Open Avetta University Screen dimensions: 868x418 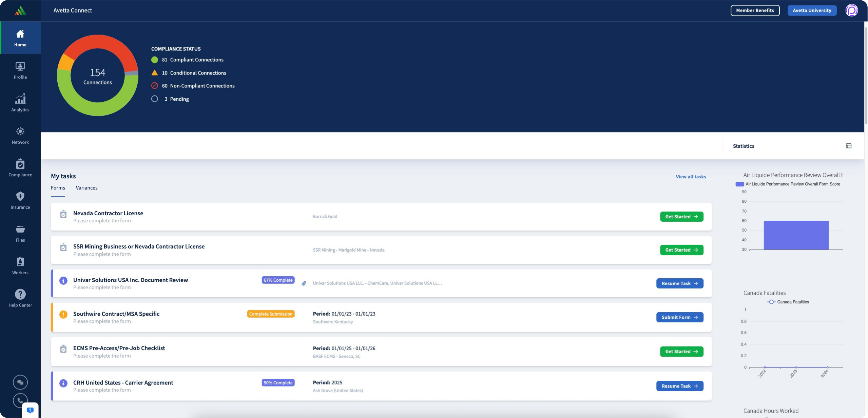point(812,11)
